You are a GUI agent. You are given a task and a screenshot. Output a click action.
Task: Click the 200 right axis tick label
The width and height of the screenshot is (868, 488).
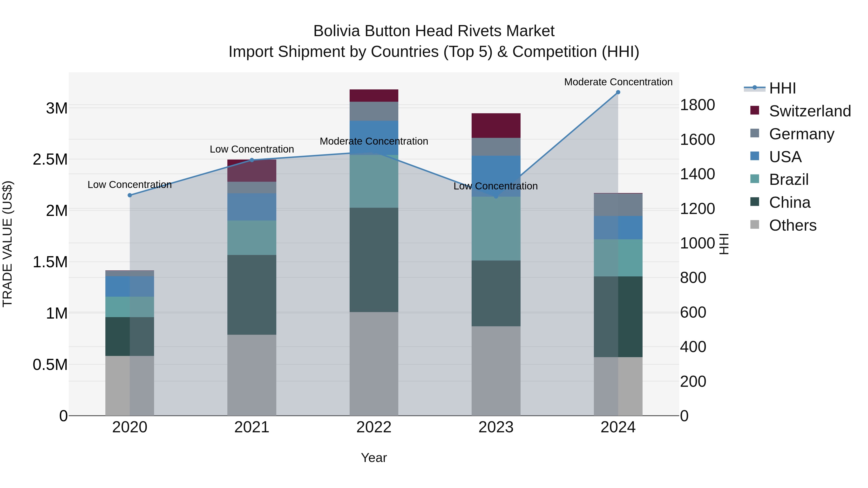693,381
